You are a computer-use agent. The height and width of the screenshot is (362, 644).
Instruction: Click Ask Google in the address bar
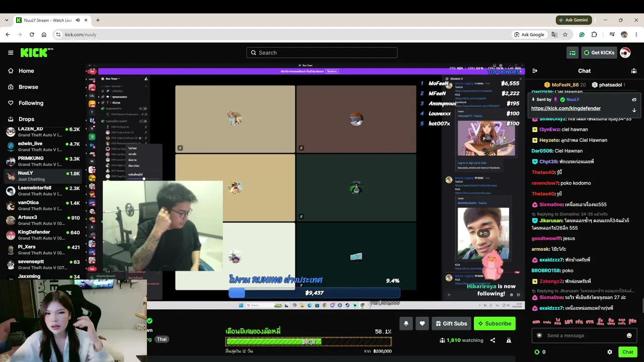[529, 35]
